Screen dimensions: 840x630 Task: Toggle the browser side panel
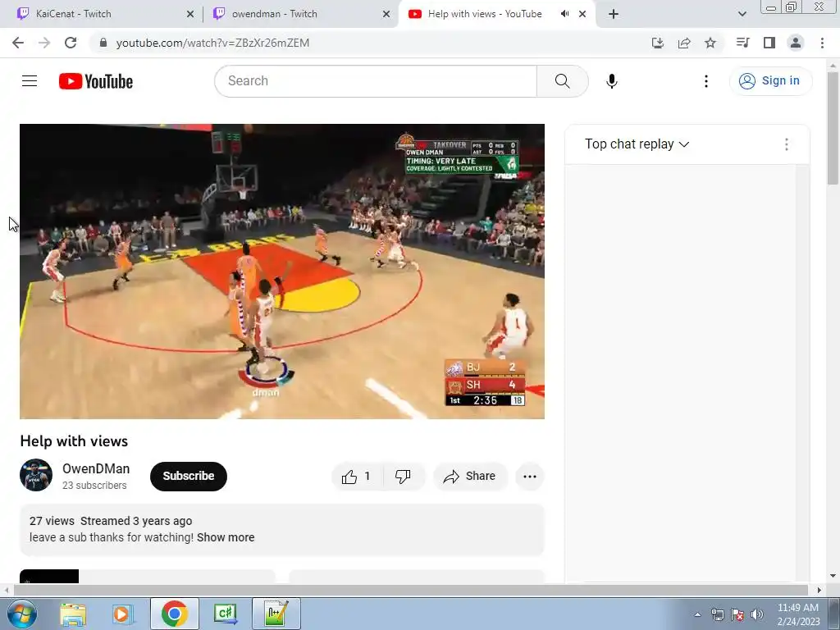(769, 43)
